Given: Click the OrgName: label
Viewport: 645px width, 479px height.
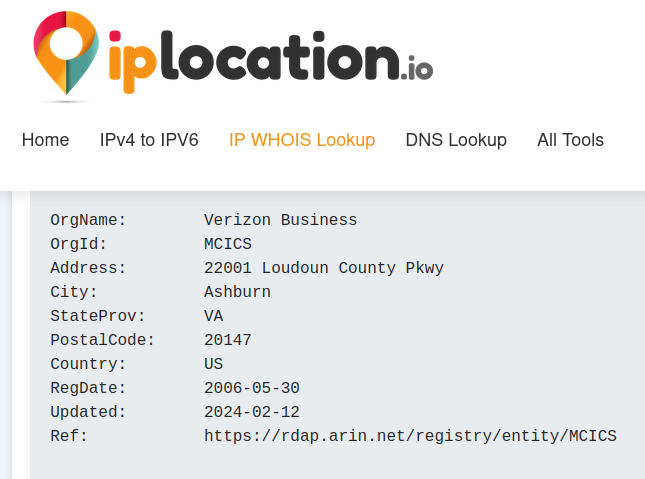Looking at the screenshot, I should 88,220.
